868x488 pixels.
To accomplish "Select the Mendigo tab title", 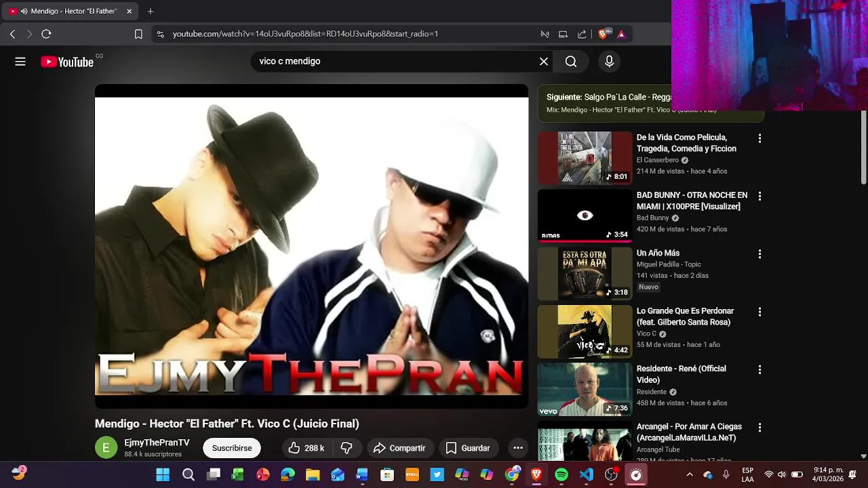I will pos(74,12).
